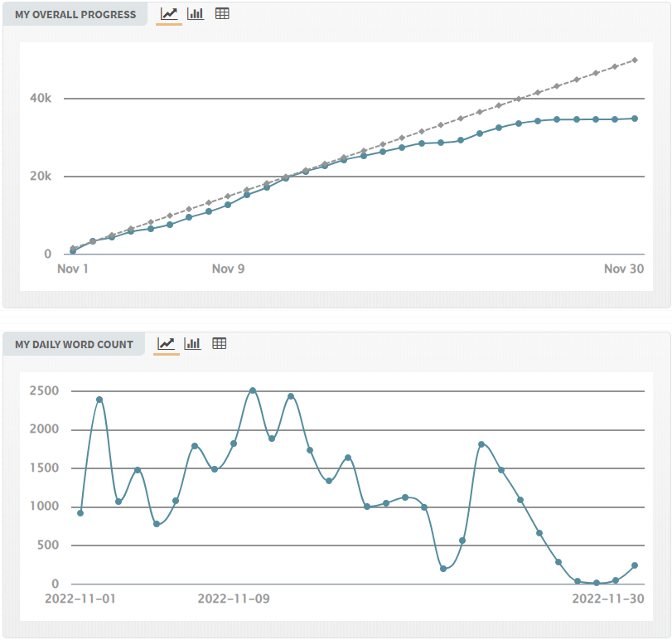Select line chart view for Daily Word Count
Screen dimensions: 672x640
click(x=166, y=344)
